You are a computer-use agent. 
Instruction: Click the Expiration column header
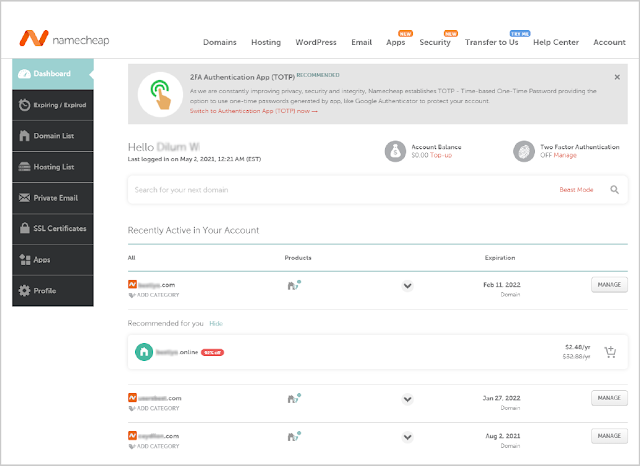click(x=500, y=258)
